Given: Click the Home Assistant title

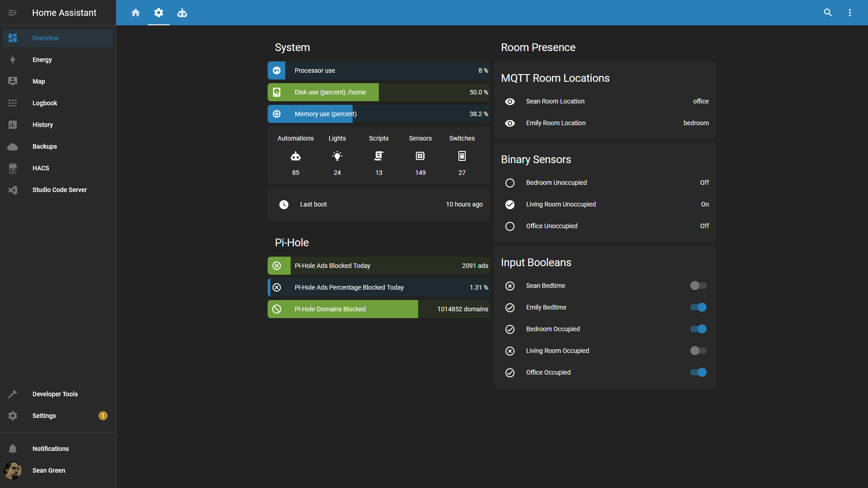Looking at the screenshot, I should click(64, 13).
